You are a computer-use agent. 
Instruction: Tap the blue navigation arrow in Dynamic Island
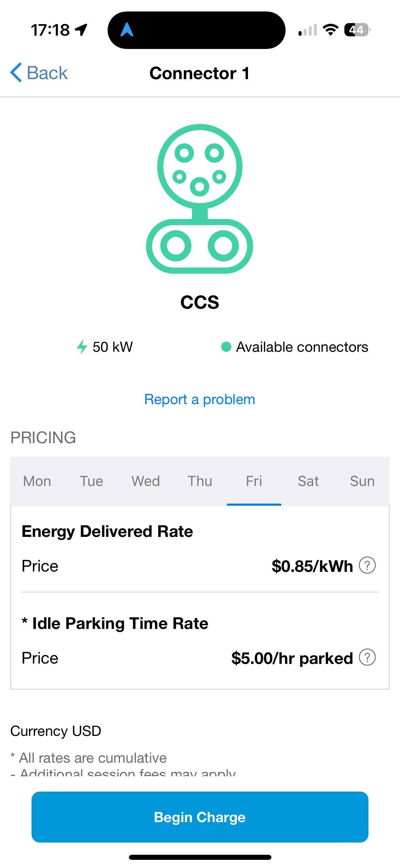[127, 30]
